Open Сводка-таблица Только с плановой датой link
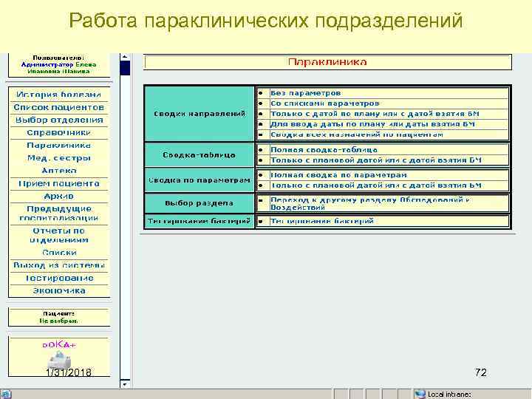The image size is (532, 399). (x=375, y=160)
